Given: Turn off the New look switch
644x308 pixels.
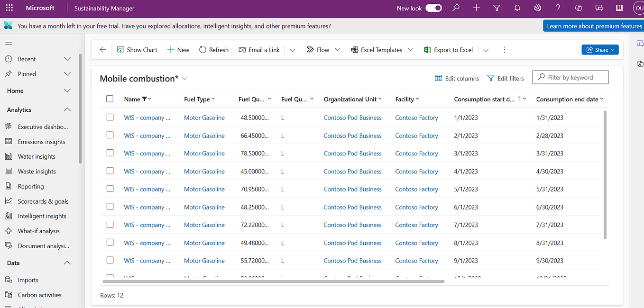Looking at the screenshot, I should coord(433,8).
